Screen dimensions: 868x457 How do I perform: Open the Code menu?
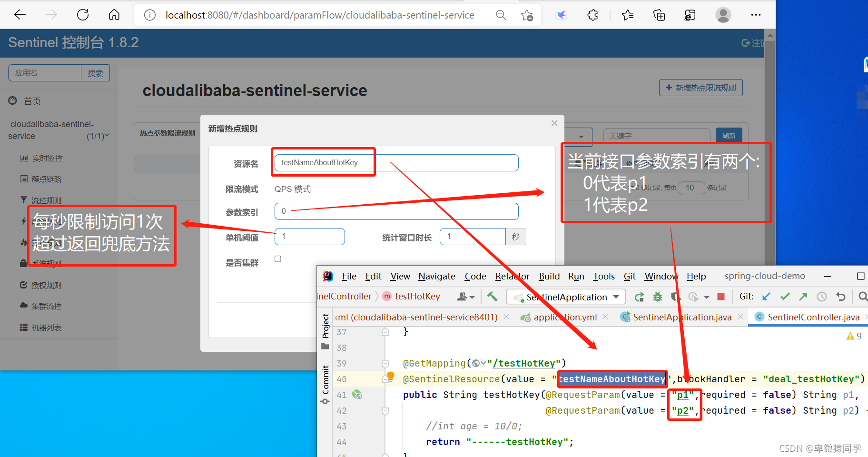point(475,276)
